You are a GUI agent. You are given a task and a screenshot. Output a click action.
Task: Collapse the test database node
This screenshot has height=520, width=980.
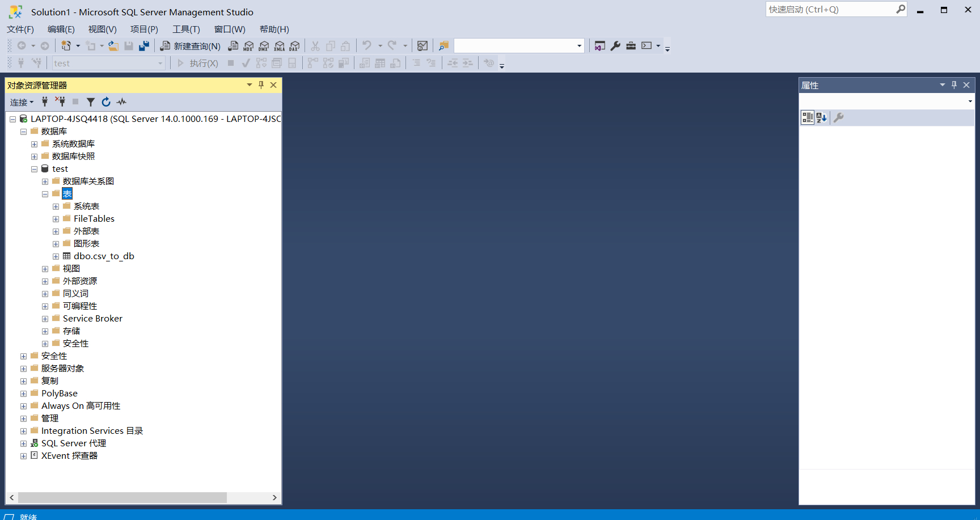click(34, 169)
